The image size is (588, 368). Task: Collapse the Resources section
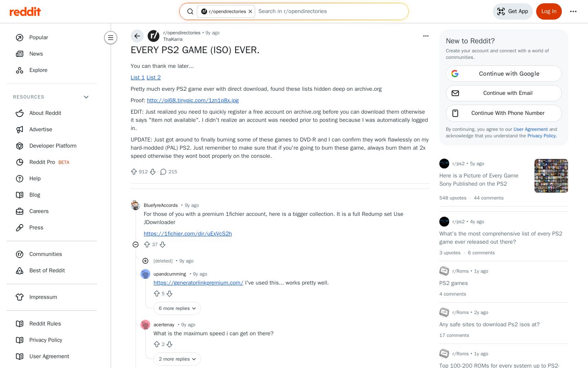click(86, 97)
